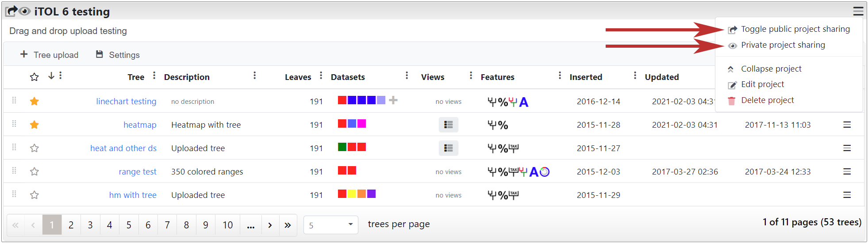Select Collapse project from the menu
The width and height of the screenshot is (868, 243).
(x=771, y=69)
